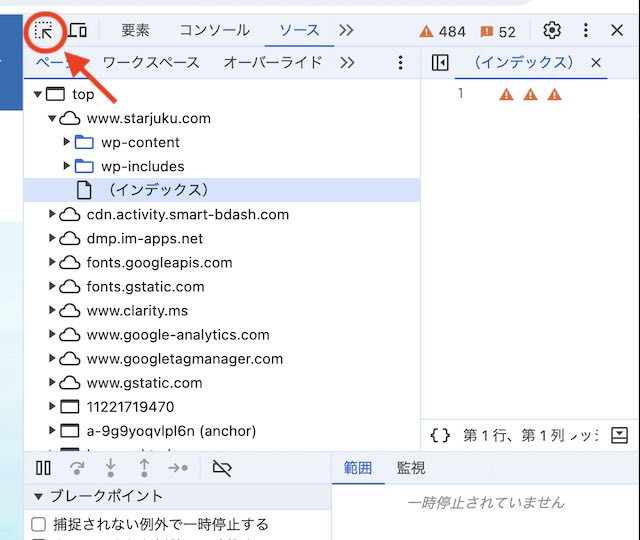Collapse the ブレークポイント section

(x=38, y=497)
